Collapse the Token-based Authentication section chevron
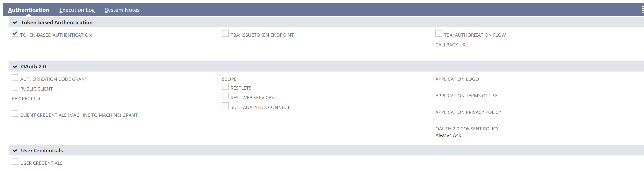This screenshot has width=644, height=171. (15, 23)
